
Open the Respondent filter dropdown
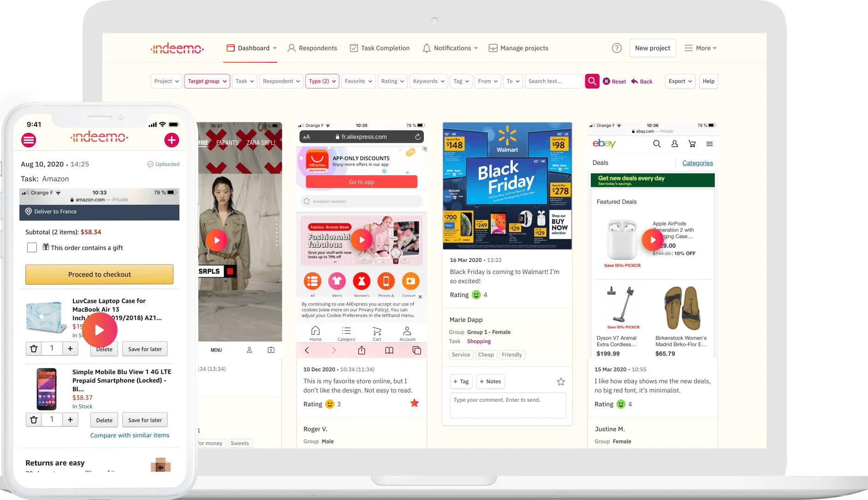point(281,81)
